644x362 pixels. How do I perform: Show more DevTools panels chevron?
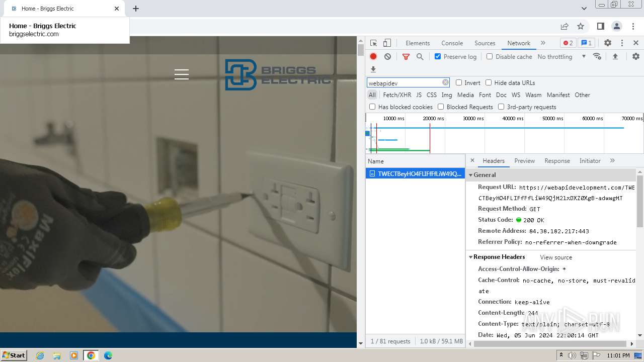[x=543, y=43]
